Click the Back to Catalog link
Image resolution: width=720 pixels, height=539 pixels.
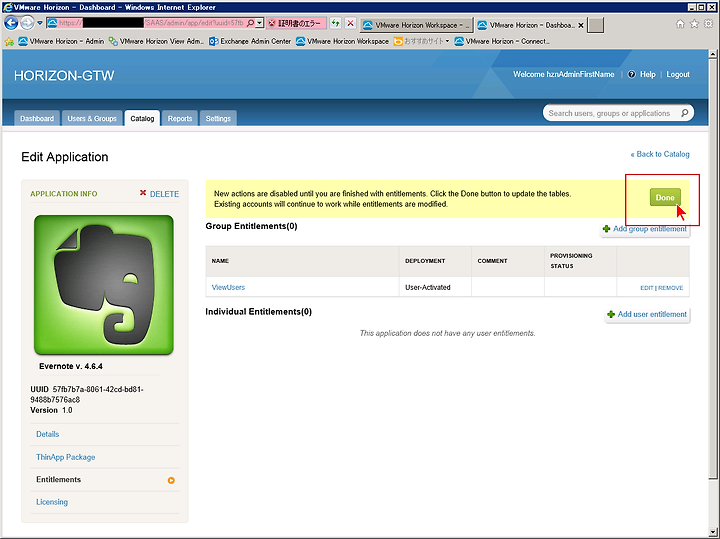660,154
